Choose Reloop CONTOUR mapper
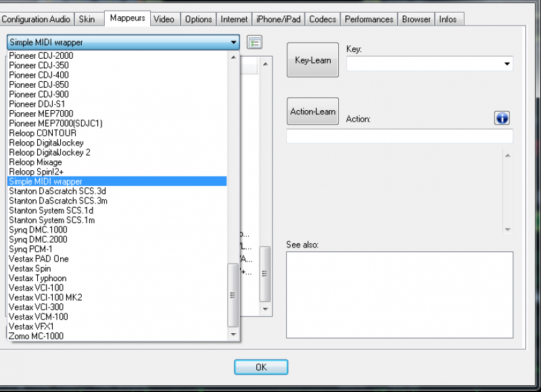This screenshot has height=392, width=541. 117,132
